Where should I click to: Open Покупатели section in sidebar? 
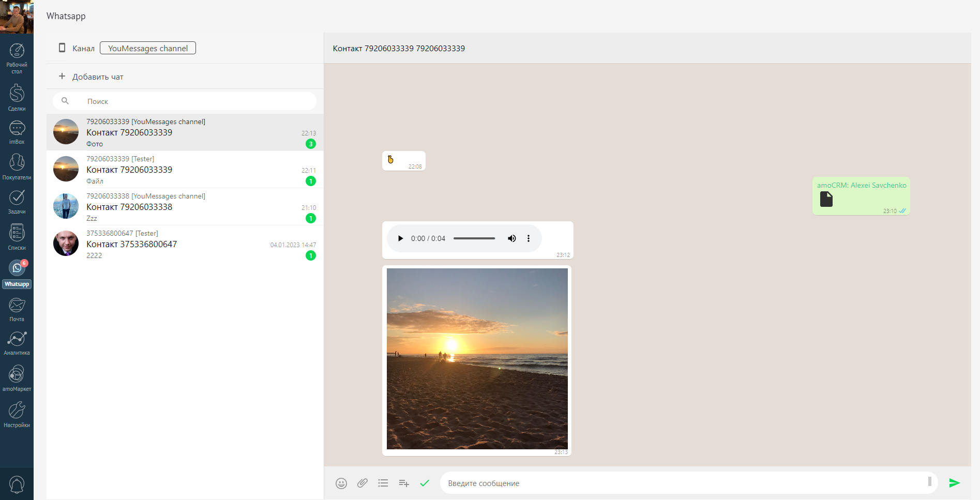coord(17,166)
